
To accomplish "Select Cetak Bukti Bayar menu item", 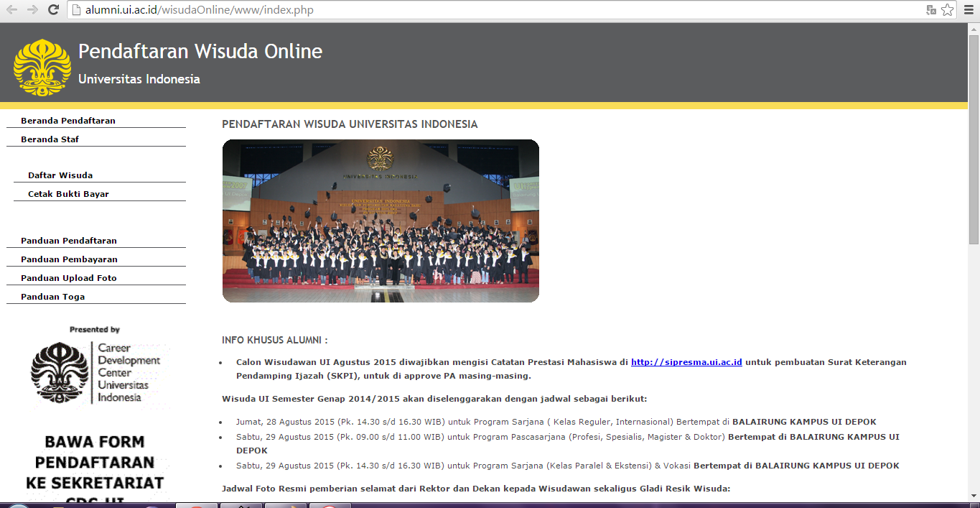I will coord(68,194).
